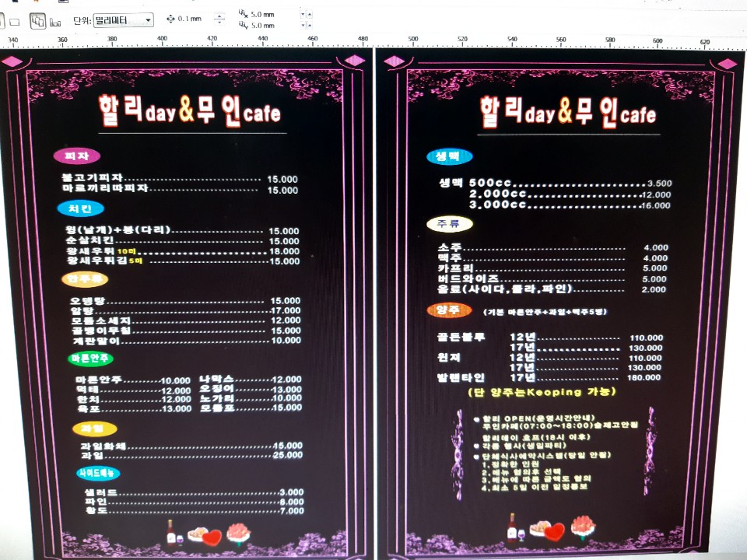Image resolution: width=747 pixels, height=560 pixels.
Task: Select the blue 치킨 category badge
Action: click(80, 208)
